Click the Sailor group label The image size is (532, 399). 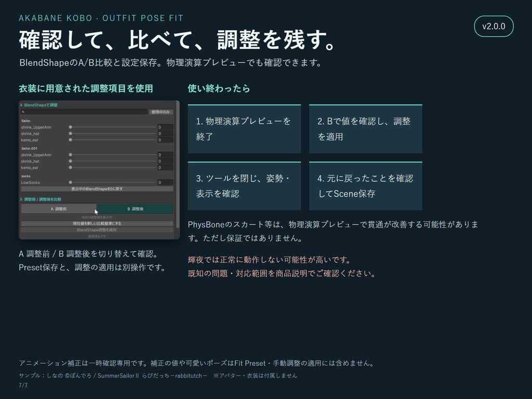tap(26, 121)
